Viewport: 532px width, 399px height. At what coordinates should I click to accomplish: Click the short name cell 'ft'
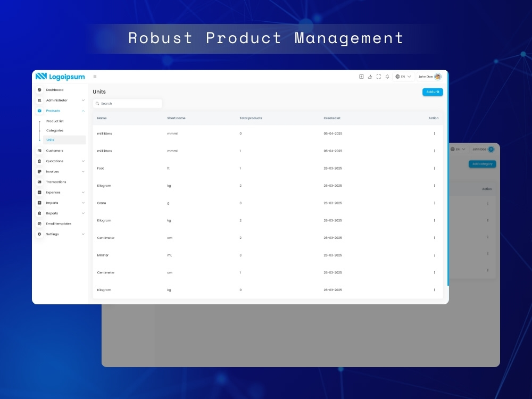click(168, 168)
